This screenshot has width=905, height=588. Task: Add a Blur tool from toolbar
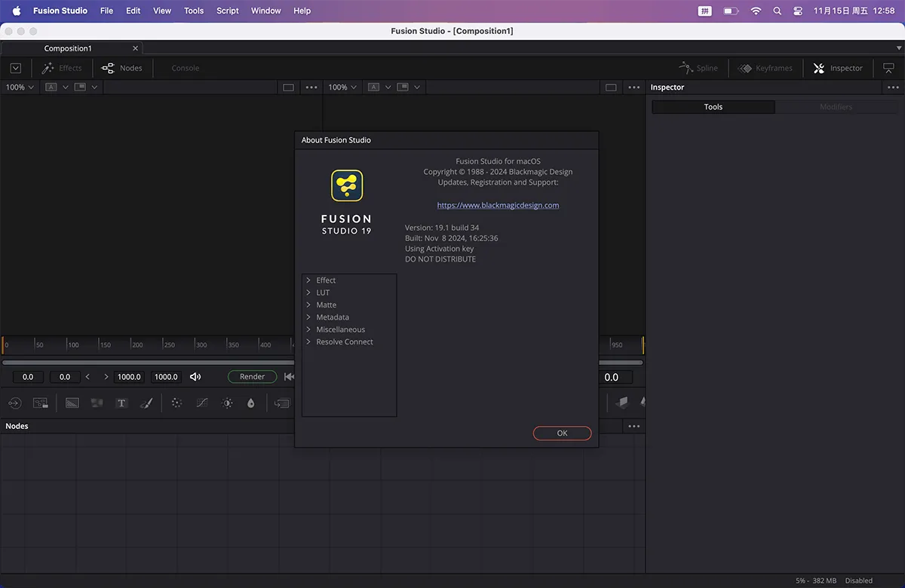[x=251, y=403]
